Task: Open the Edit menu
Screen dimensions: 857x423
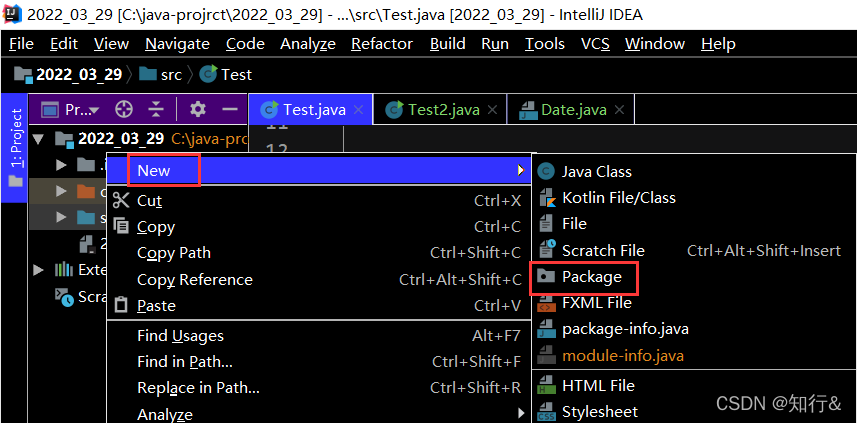Action: point(64,44)
